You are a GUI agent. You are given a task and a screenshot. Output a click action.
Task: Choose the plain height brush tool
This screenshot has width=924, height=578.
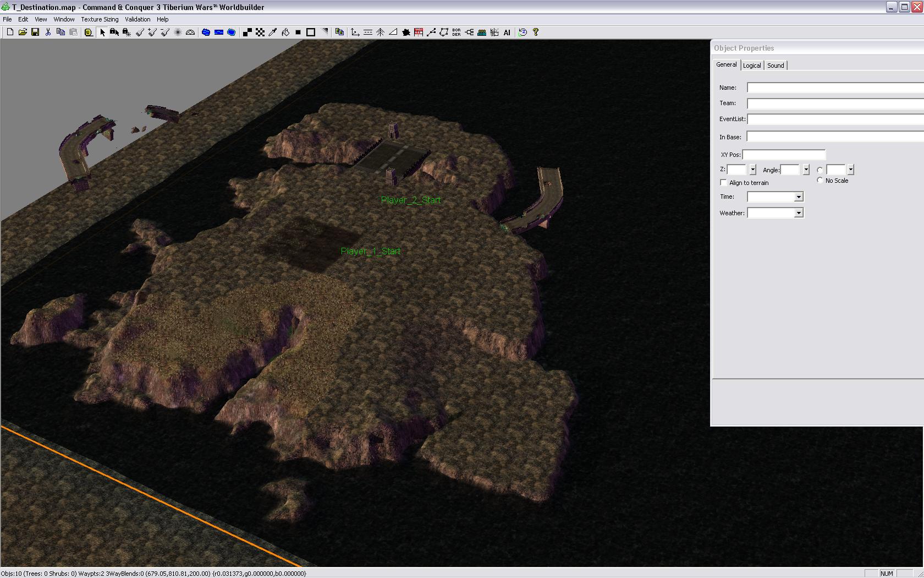140,32
